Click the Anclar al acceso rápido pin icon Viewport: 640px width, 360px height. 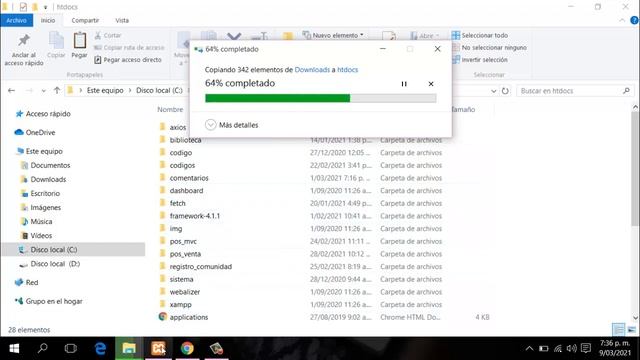point(24,41)
